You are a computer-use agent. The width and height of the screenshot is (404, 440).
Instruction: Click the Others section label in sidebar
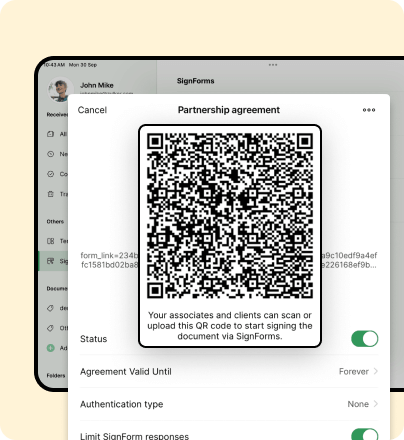[55, 221]
